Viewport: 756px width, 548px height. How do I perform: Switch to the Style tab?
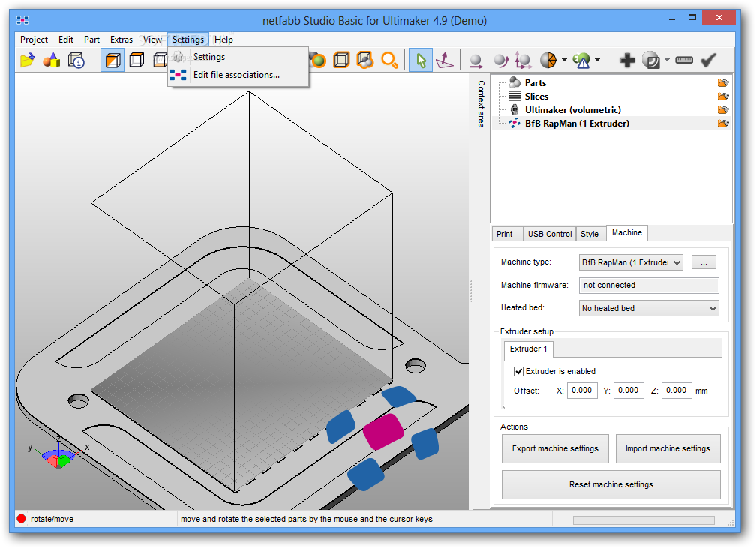pyautogui.click(x=589, y=234)
